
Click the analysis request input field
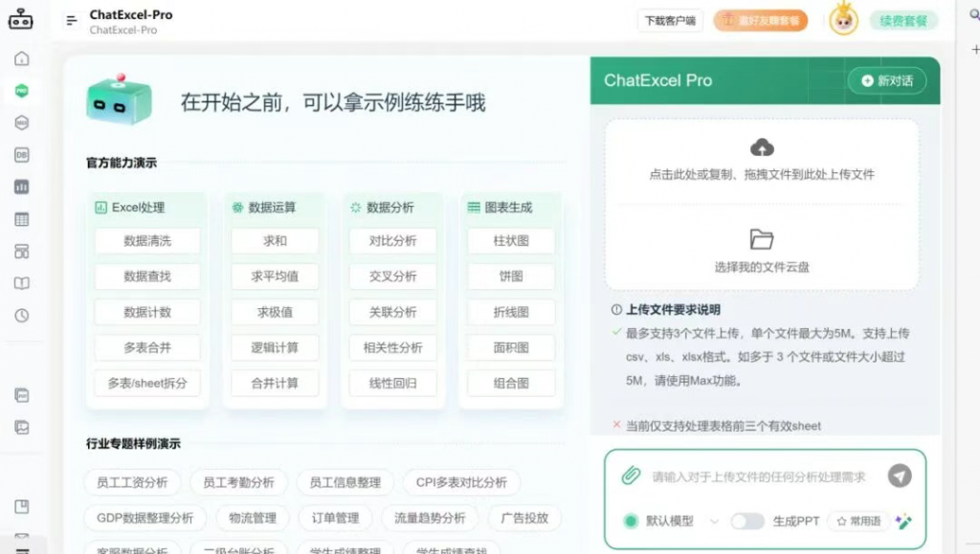[761, 476]
